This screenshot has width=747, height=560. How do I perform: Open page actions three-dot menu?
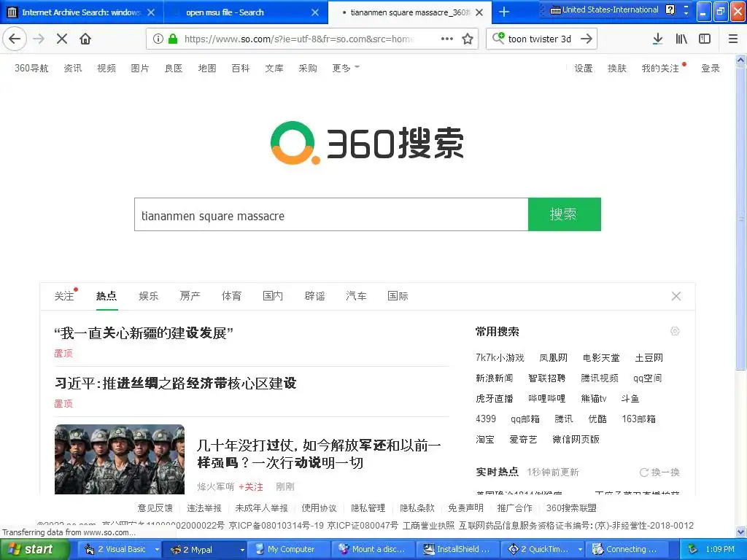click(447, 39)
